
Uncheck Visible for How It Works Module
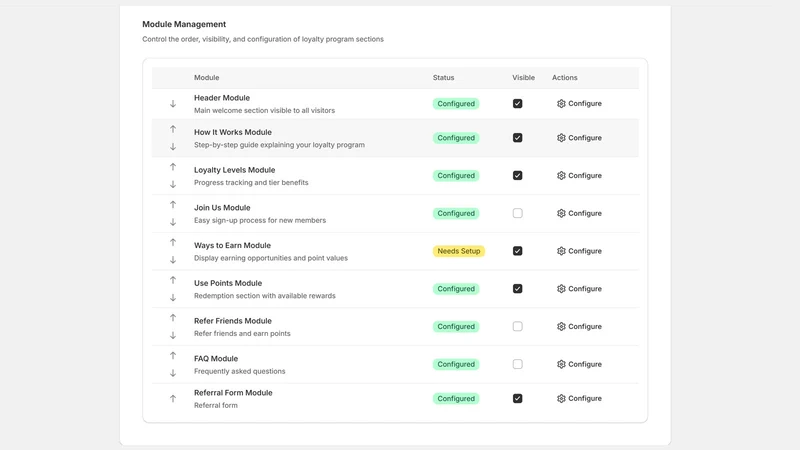click(x=517, y=138)
